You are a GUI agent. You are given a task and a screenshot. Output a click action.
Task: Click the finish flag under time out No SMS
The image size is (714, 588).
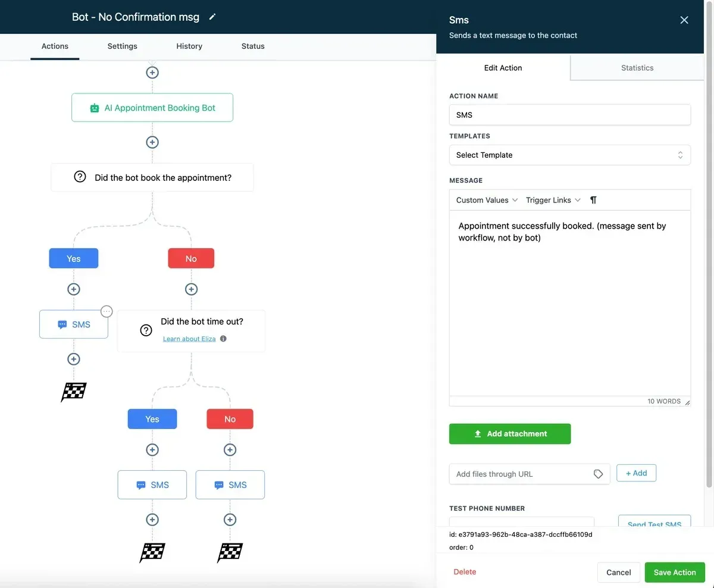pos(230,553)
